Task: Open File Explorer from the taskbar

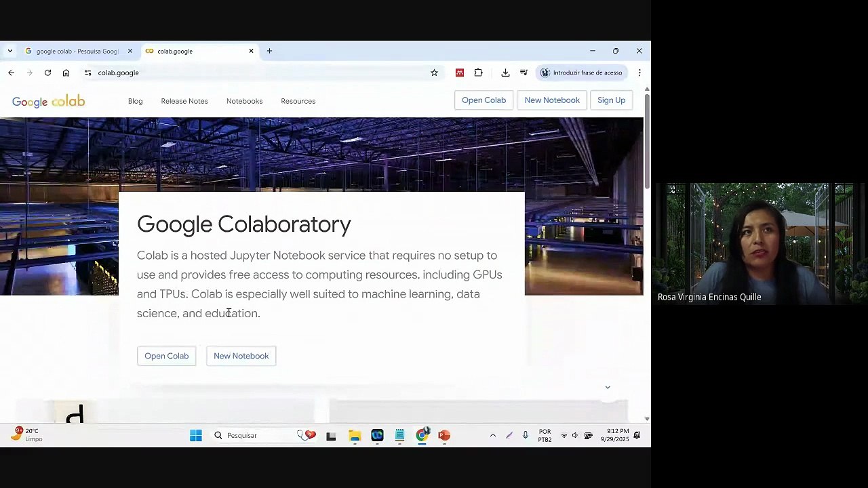Action: 355,436
